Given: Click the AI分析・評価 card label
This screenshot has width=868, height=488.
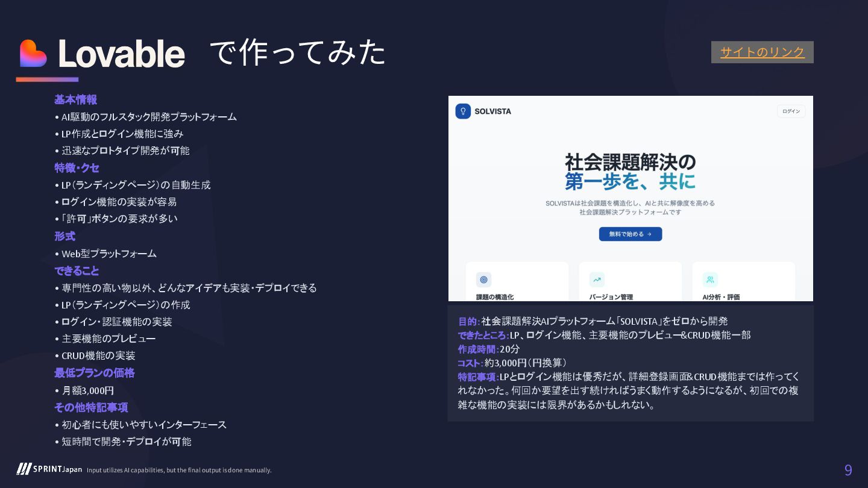Looking at the screenshot, I should pos(721,297).
